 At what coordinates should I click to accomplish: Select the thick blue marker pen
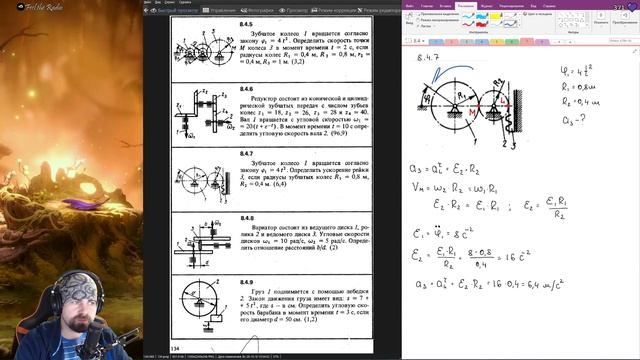tap(482, 16)
